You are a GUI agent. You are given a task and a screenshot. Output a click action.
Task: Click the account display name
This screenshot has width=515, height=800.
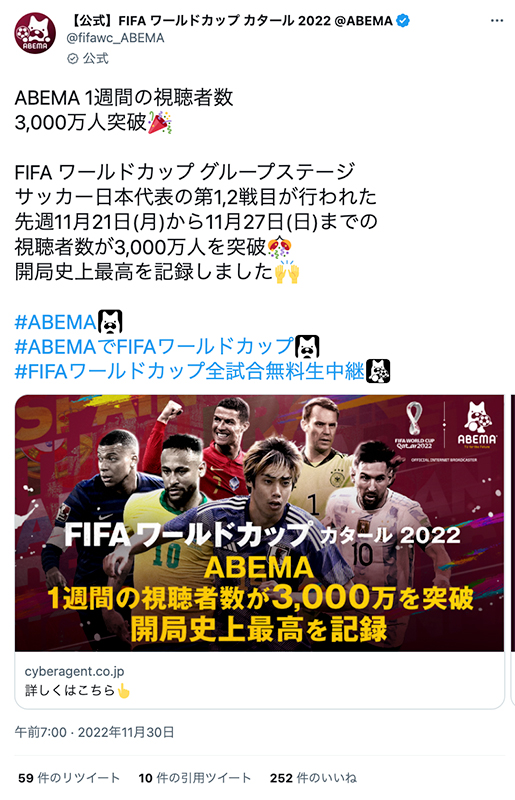click(x=231, y=21)
